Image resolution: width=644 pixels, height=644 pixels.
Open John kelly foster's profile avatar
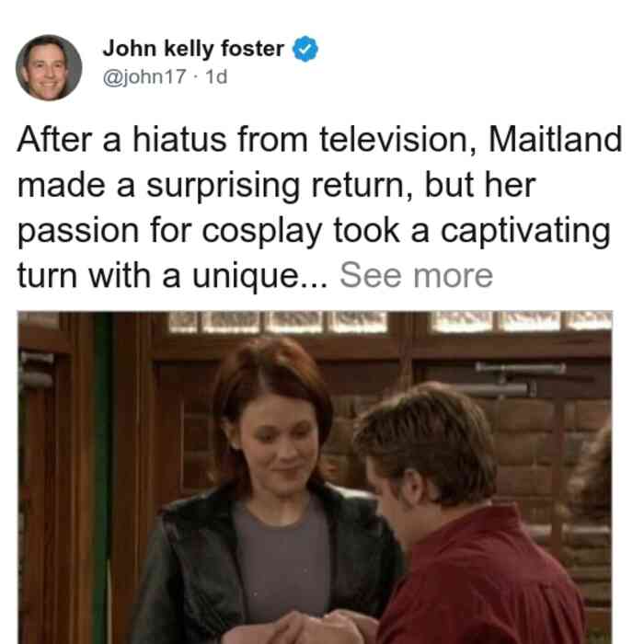[49, 68]
